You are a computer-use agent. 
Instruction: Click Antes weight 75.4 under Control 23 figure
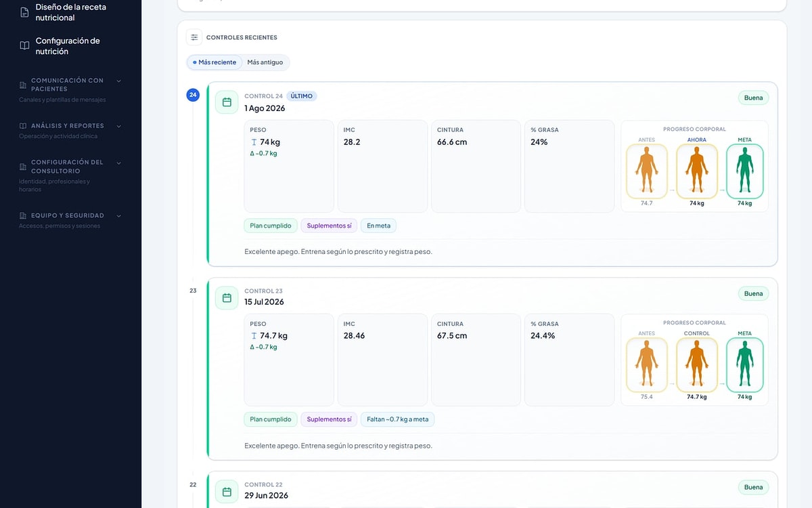coord(647,397)
